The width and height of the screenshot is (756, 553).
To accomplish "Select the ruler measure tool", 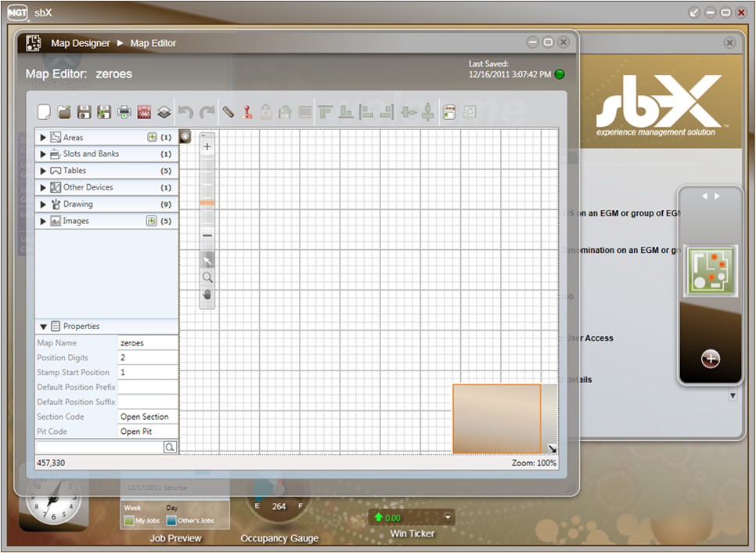I will (x=228, y=113).
